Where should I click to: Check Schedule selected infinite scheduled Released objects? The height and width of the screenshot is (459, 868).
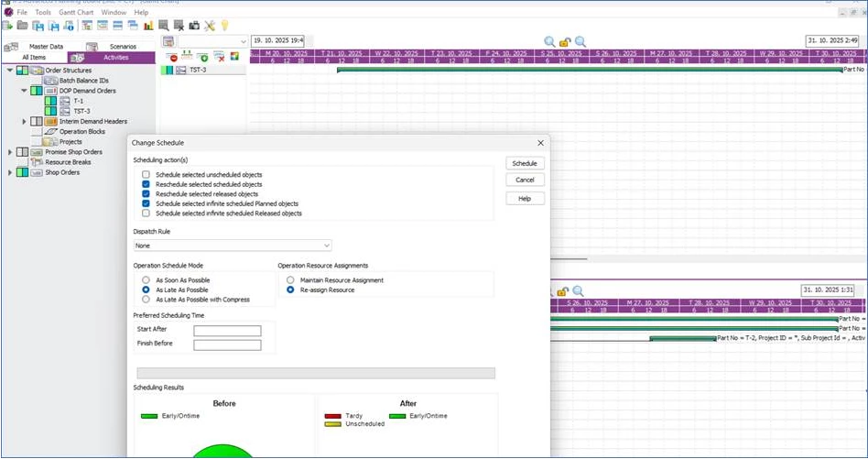(x=146, y=213)
